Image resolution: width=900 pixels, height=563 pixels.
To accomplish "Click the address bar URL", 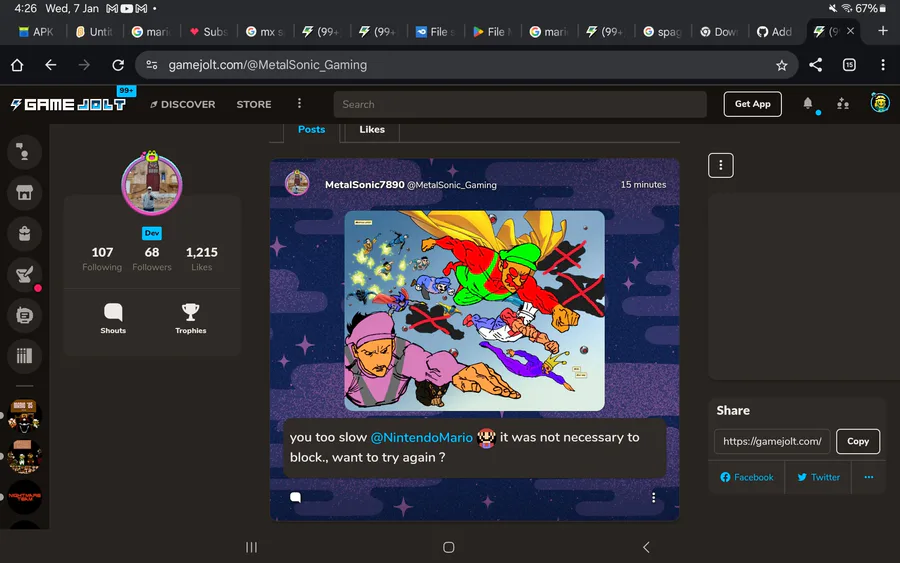I will coord(267,65).
